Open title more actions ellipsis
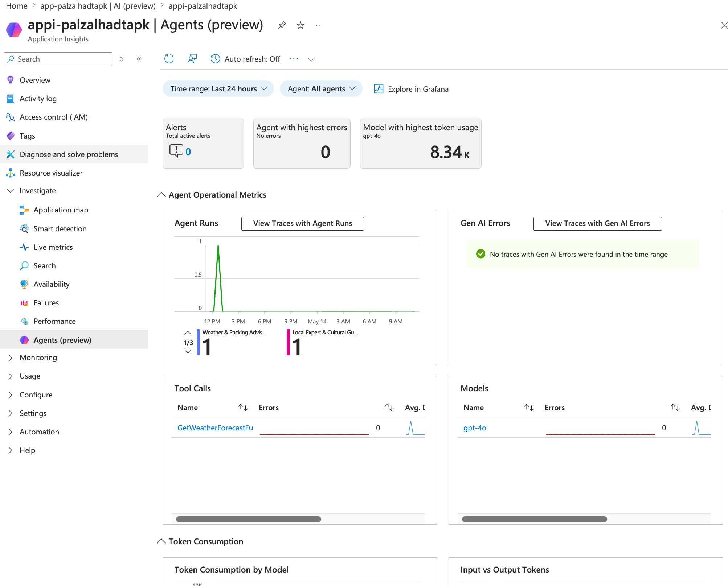Screen dimensions: 728x586 pyautogui.click(x=319, y=25)
